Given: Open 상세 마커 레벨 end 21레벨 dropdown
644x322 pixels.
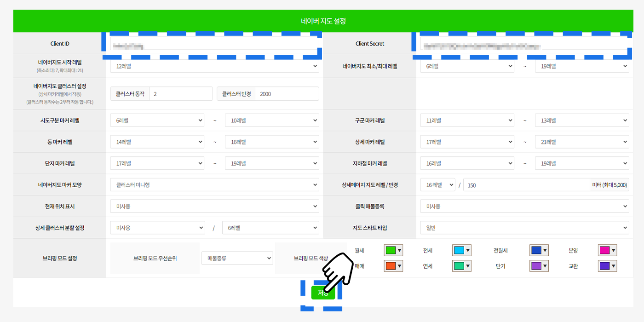Looking at the screenshot, I should click(581, 142).
